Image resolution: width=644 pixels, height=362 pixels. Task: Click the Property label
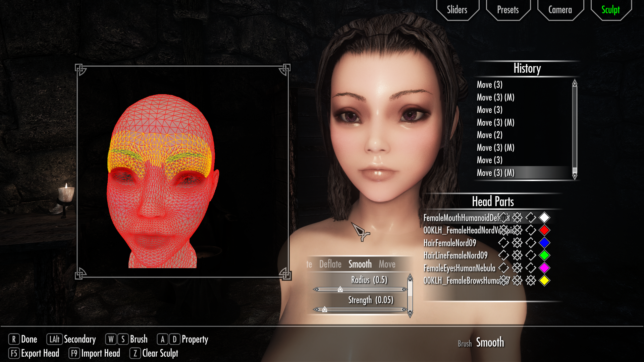click(x=195, y=340)
